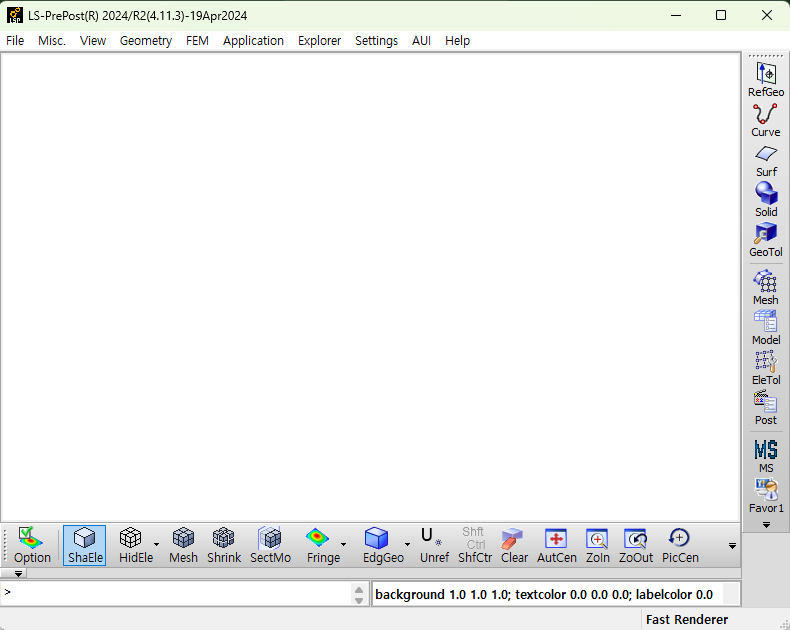Open the View menu

93,41
